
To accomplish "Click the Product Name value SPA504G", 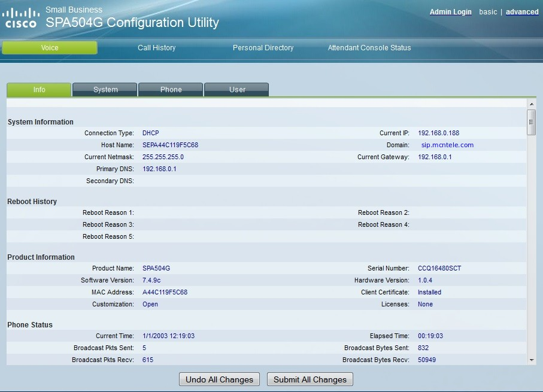I will (156, 268).
